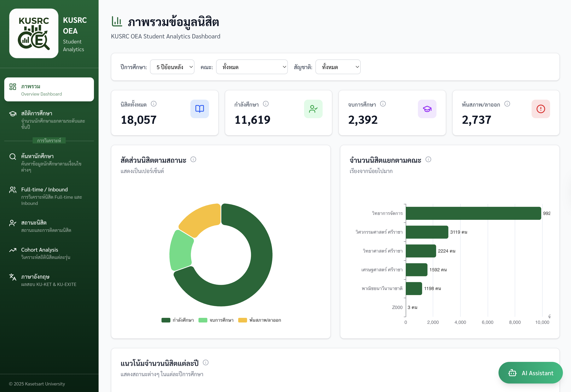The width and height of the screenshot is (571, 392).
Task: Click info icon beside จำนวนนิสิตแยกตามคณะ
Action: tap(428, 160)
